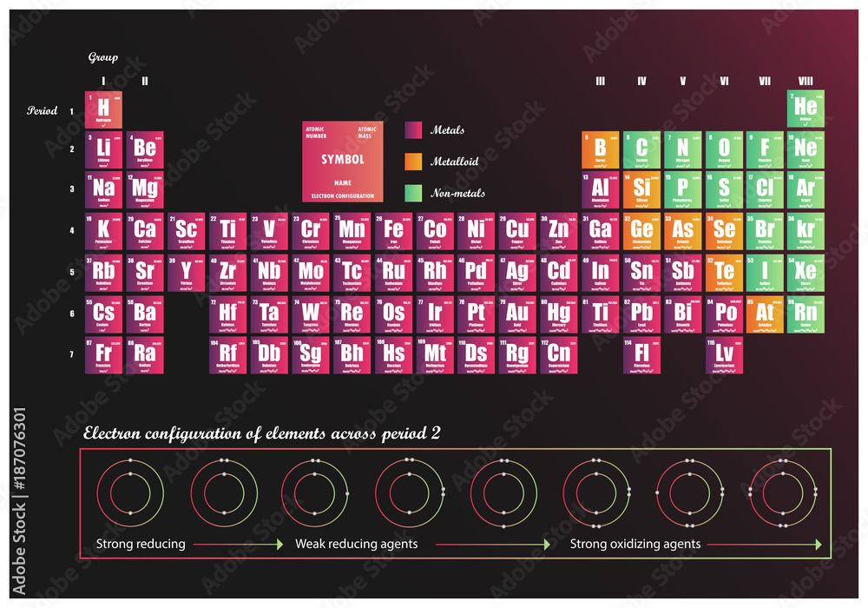Click the Gold (Au) tile

(x=517, y=314)
